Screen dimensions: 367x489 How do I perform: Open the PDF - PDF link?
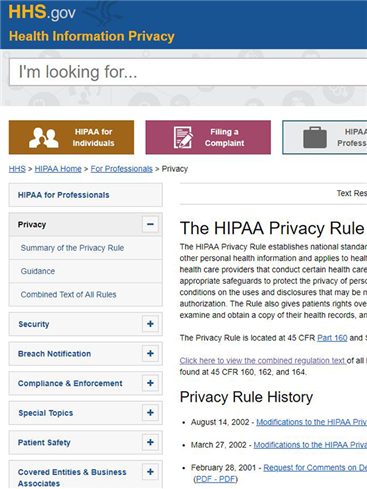216,479
